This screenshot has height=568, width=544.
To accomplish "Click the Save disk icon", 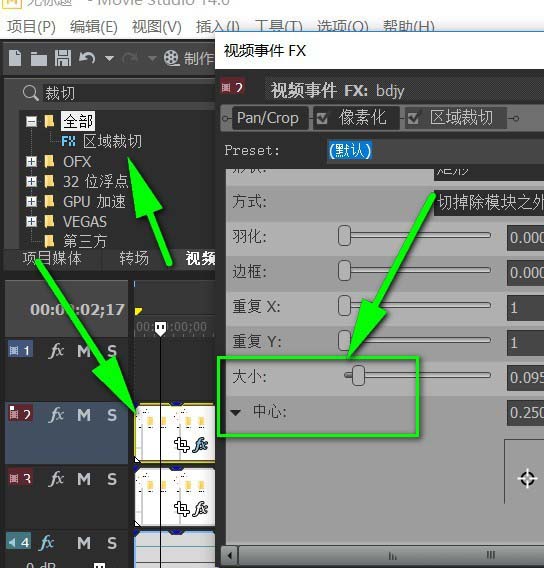I will 63,58.
